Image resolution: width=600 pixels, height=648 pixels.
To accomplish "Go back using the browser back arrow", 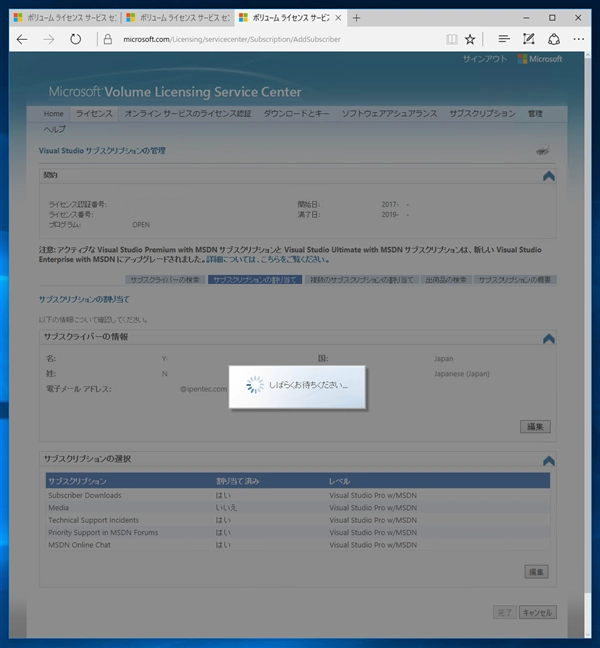I will click(x=22, y=39).
